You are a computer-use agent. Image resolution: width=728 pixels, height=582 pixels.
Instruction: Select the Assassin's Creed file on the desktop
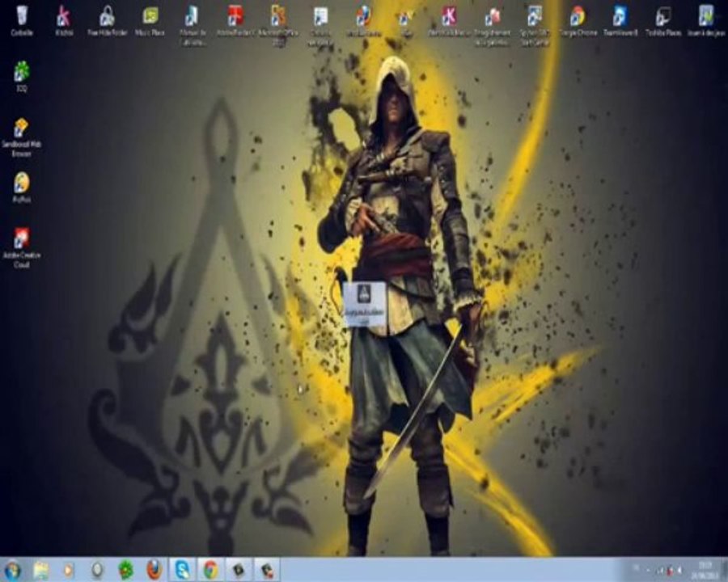click(364, 304)
